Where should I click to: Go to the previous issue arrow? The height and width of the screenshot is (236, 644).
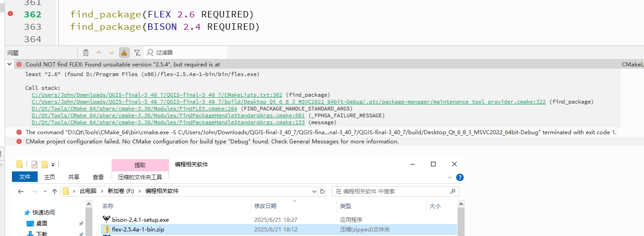pos(99,53)
